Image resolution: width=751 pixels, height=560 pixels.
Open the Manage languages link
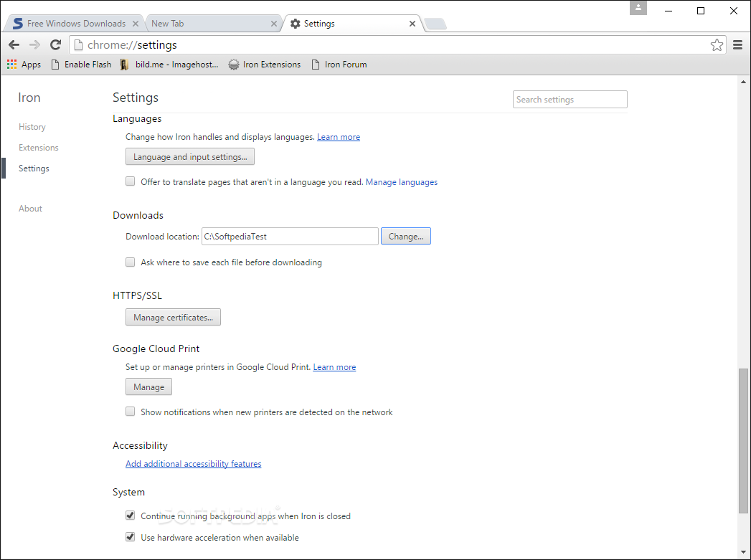coord(402,182)
